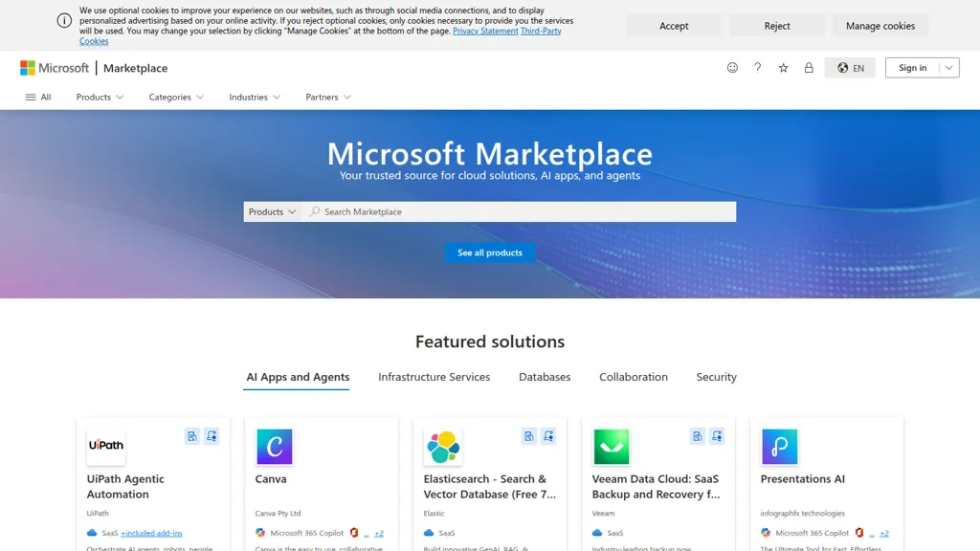Expand the Sign in arrow dropdown
Screen dimensions: 980x551
[x=948, y=68]
